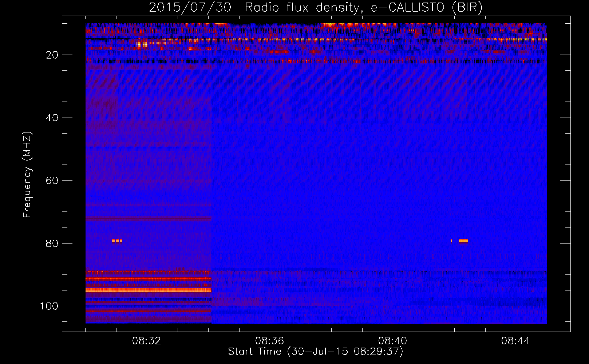This screenshot has height=364, width=589.
Task: Click the '40' frequency tick label
Action: (52, 118)
